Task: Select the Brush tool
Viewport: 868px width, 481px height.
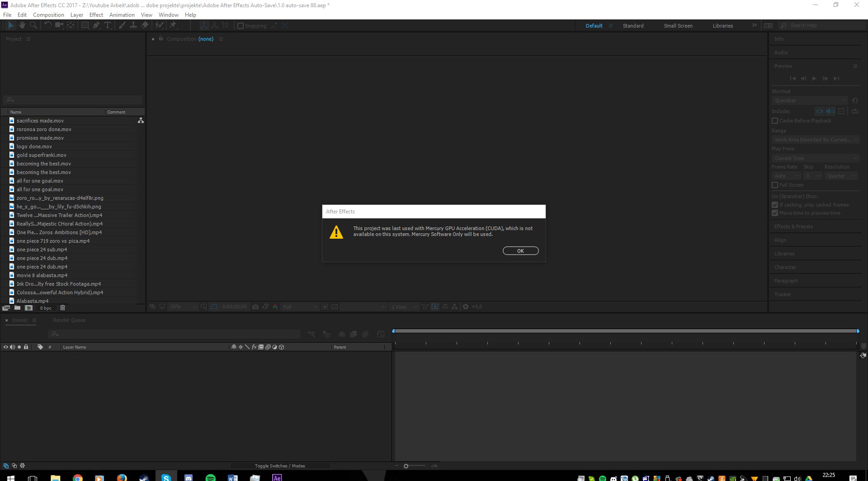Action: (122, 25)
